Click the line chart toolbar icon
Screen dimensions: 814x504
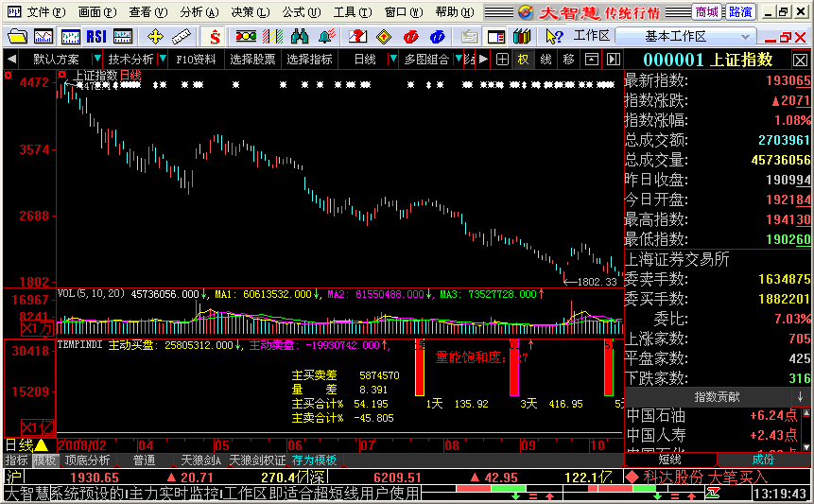click(x=43, y=36)
